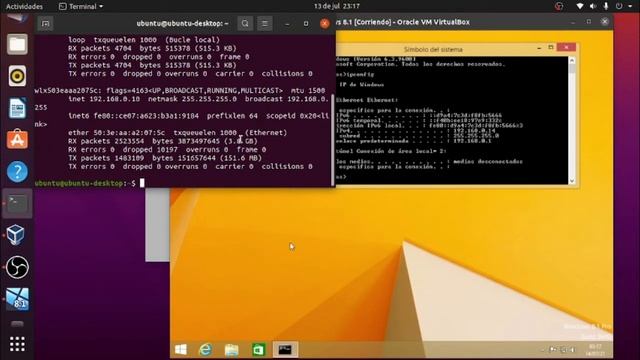Open the terminal hamburger menu
The image size is (640, 360).
click(264, 24)
